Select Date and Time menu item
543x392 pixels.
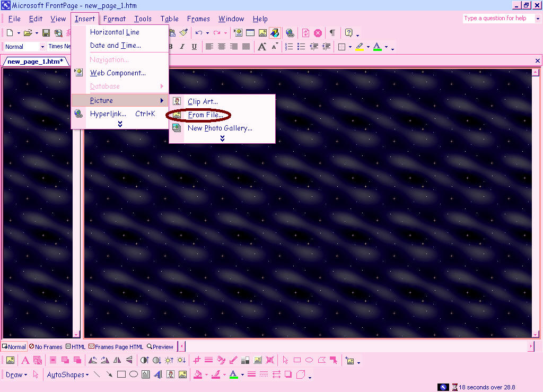[120, 46]
